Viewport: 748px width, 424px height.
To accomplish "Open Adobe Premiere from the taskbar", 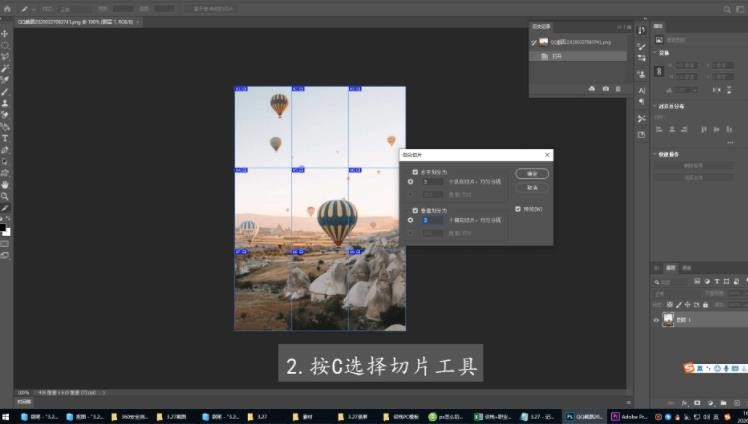I will (629, 417).
